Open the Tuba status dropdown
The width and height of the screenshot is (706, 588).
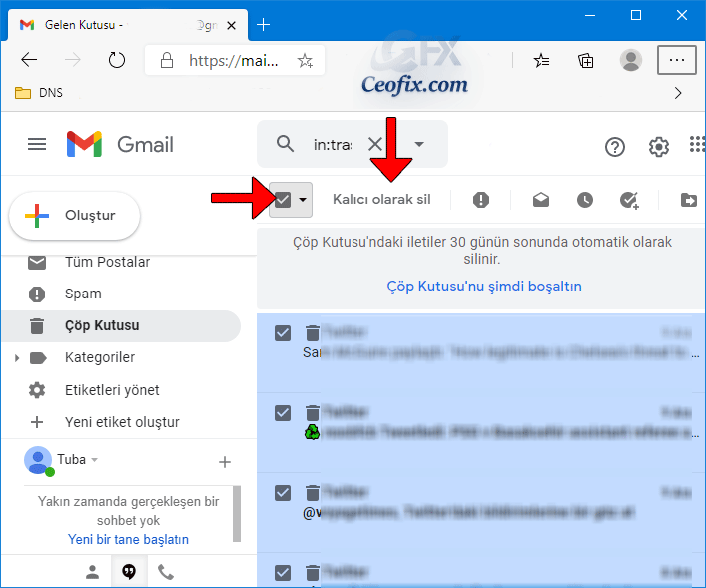[x=95, y=460]
